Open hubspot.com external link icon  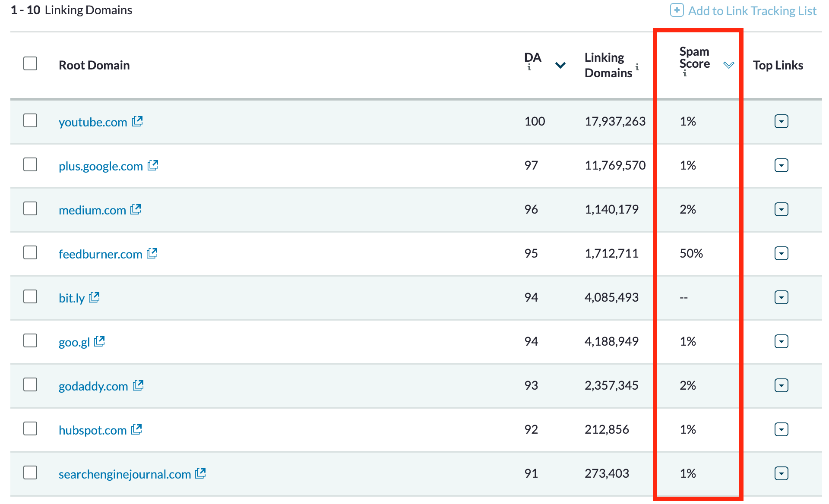pos(137,429)
